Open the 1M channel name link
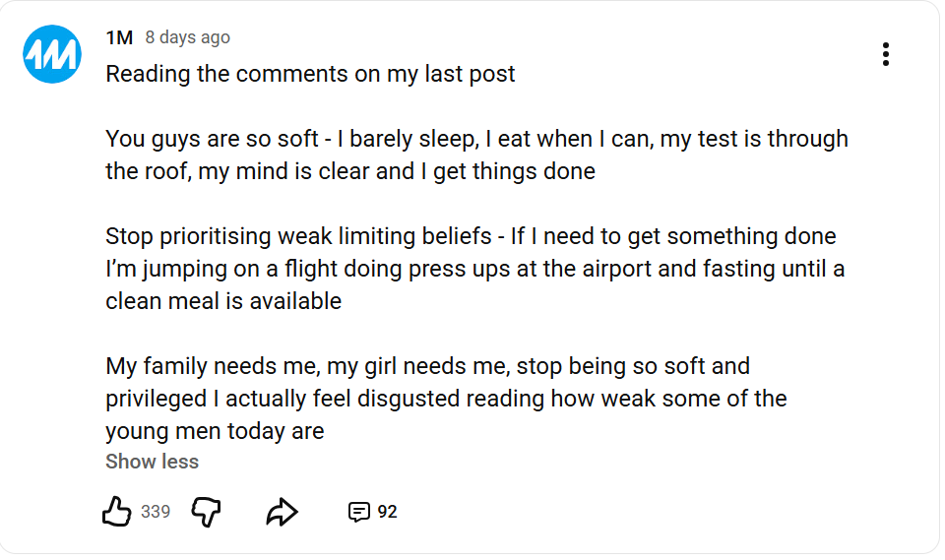The image size is (945, 560). tap(119, 37)
